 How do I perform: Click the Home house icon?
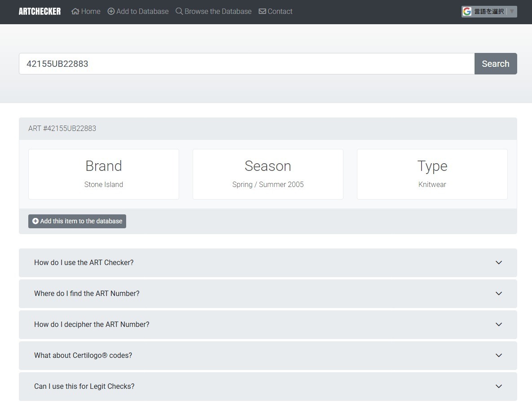(75, 12)
